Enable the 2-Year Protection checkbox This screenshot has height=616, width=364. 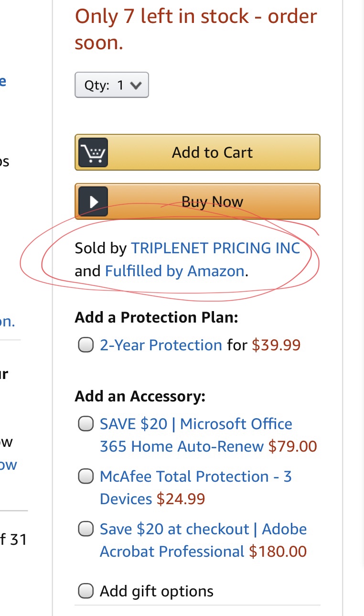[86, 345]
